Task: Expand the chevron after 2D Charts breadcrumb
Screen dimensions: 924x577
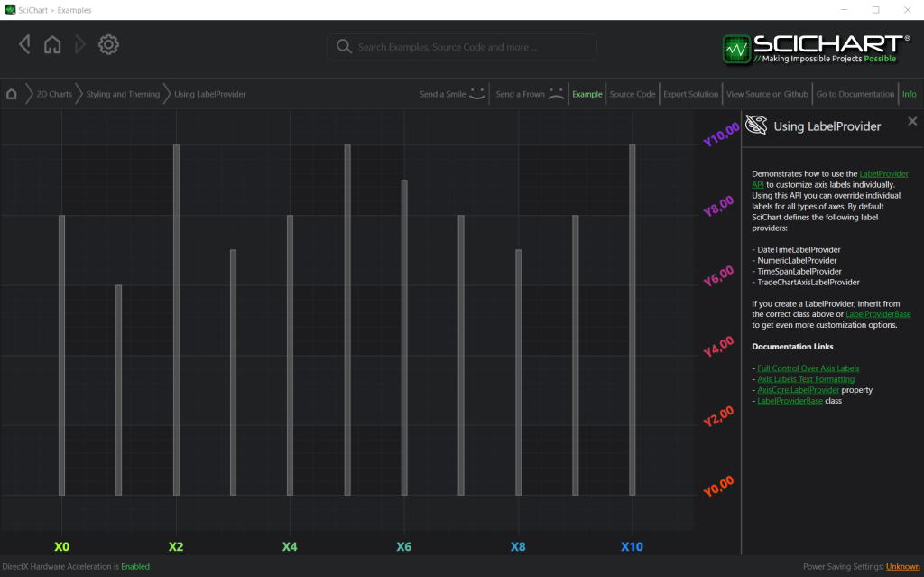Action: pos(81,93)
